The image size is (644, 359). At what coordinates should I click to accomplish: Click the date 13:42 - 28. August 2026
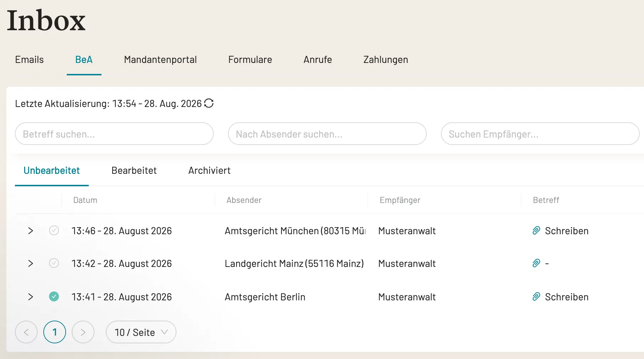click(122, 264)
